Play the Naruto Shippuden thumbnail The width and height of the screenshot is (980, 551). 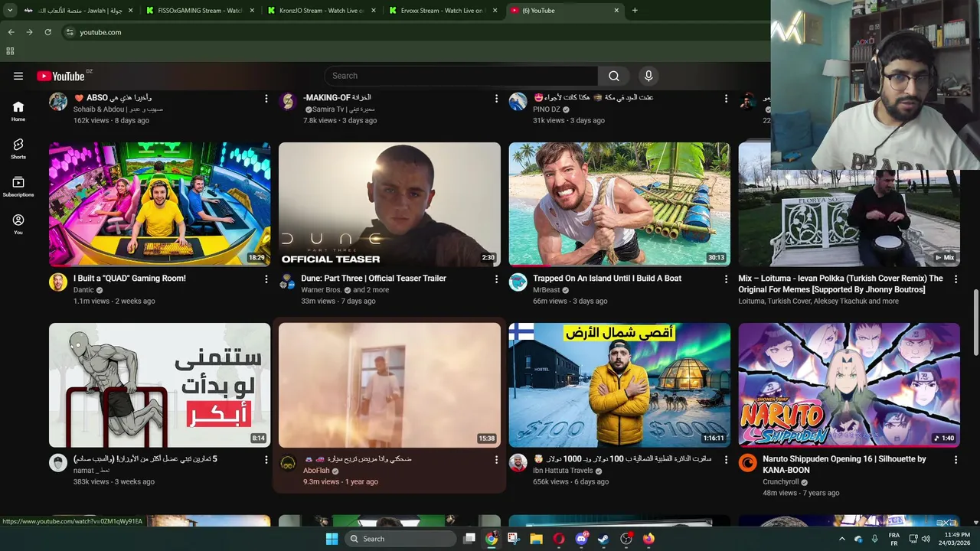pos(849,385)
